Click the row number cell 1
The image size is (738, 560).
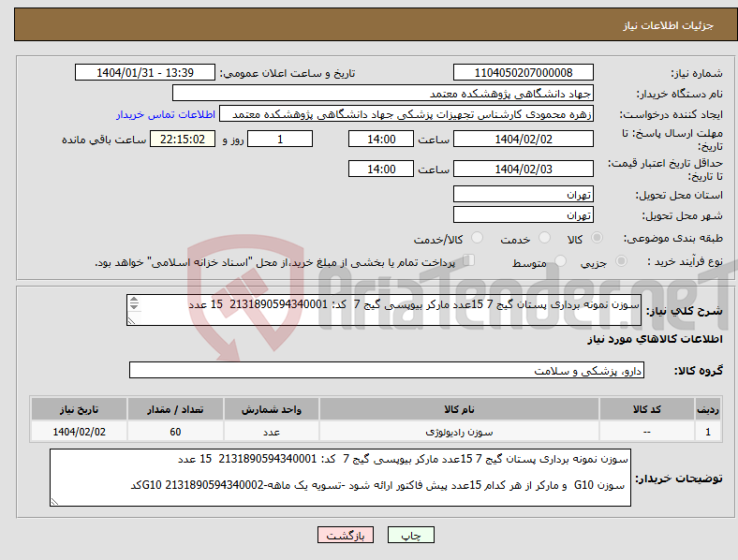(708, 432)
